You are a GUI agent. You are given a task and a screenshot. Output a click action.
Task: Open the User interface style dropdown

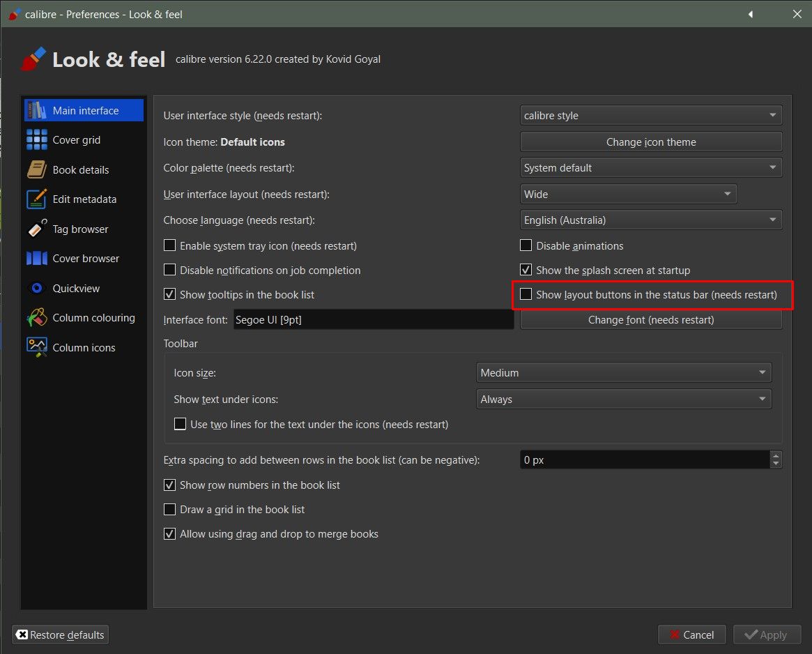tap(651, 116)
